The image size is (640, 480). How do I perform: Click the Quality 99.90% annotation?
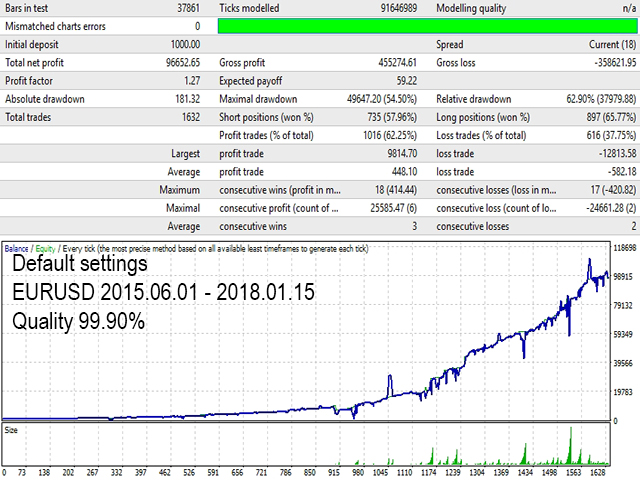(x=78, y=321)
